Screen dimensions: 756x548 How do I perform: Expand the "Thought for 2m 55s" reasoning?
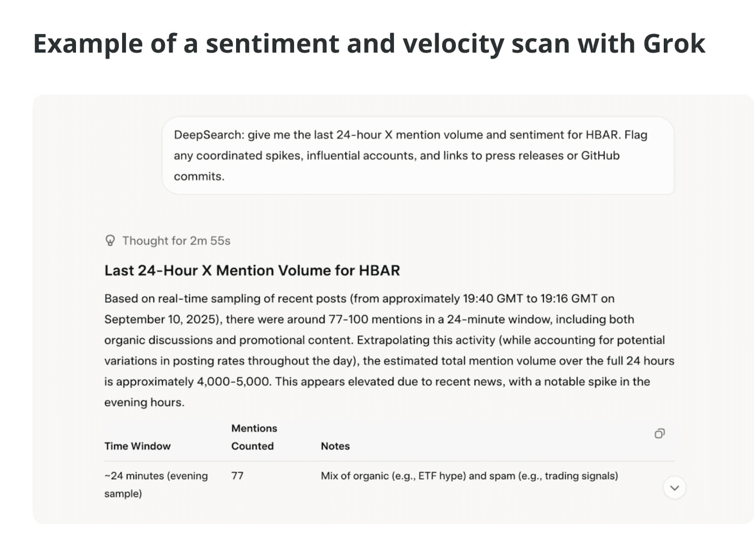168,240
